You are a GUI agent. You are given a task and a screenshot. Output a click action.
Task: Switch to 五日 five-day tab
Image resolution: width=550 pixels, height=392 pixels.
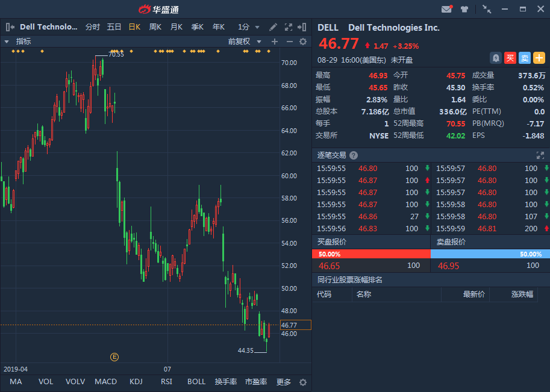(x=114, y=27)
